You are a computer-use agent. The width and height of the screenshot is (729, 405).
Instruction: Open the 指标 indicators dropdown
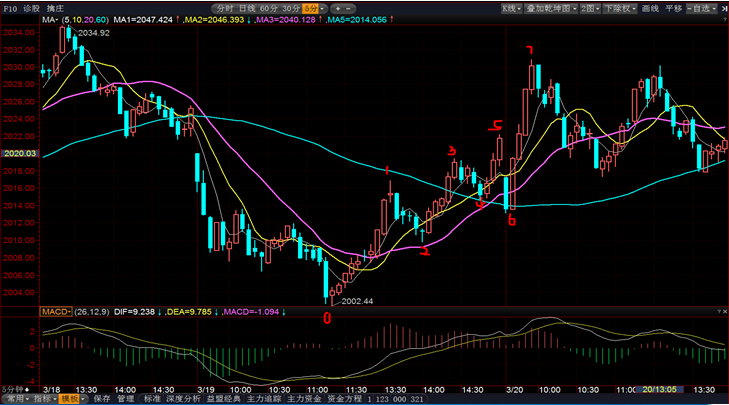point(45,399)
